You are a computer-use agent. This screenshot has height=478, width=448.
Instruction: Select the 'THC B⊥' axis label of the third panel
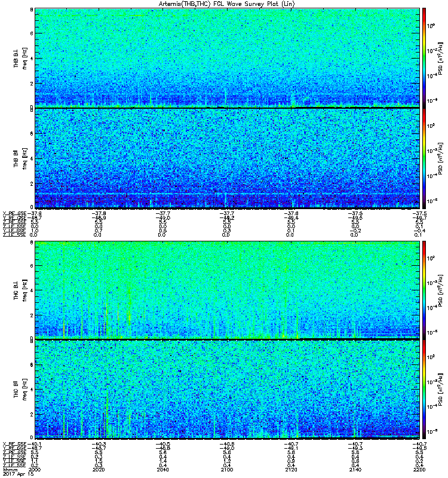tap(16, 290)
